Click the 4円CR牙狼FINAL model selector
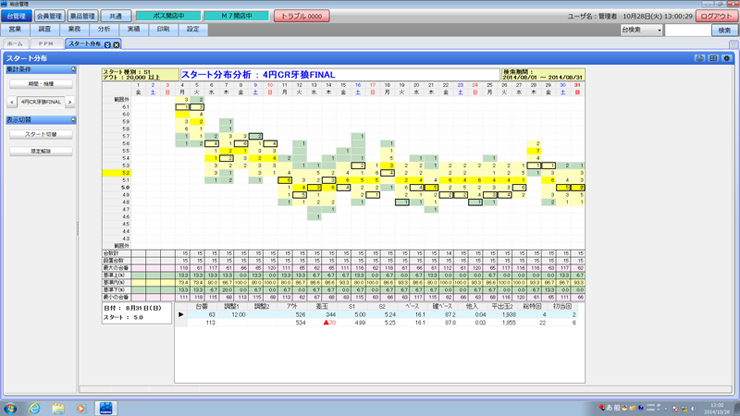 point(41,102)
